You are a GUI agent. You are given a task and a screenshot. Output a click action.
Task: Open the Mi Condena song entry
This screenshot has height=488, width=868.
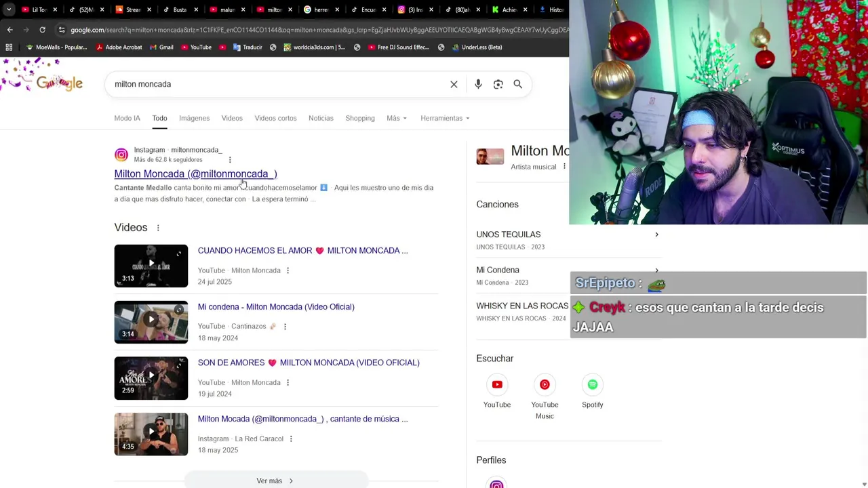click(568, 276)
